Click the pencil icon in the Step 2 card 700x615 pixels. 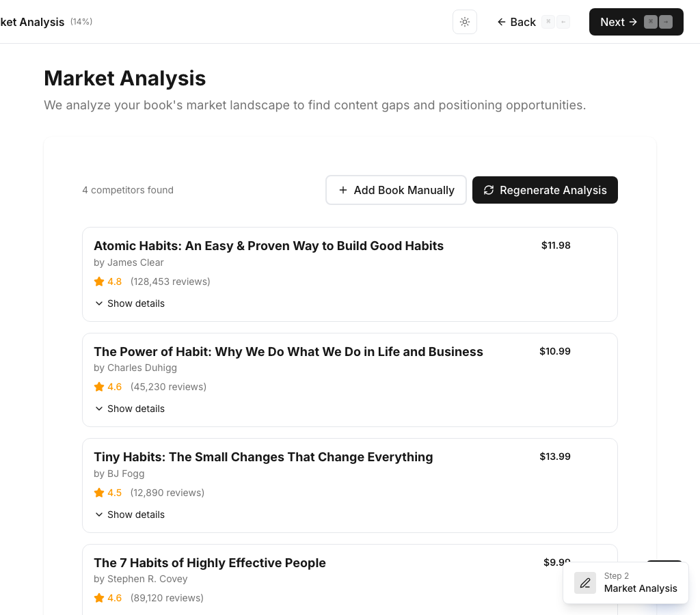585,583
